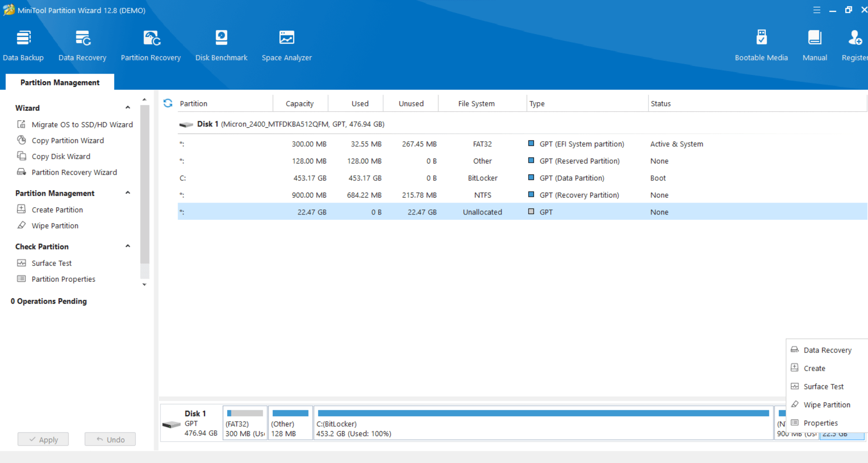868x463 pixels.
Task: Click the Apply button
Action: tap(43, 439)
